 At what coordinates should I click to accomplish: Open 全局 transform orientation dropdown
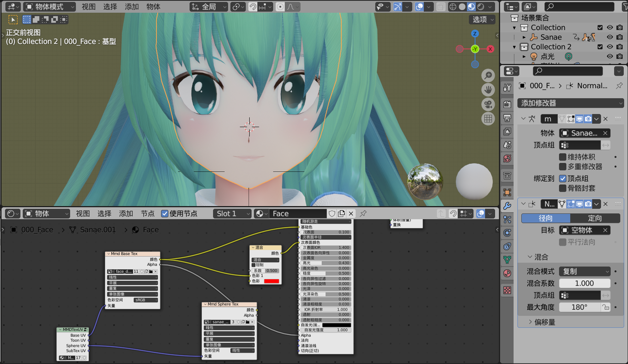(x=209, y=7)
